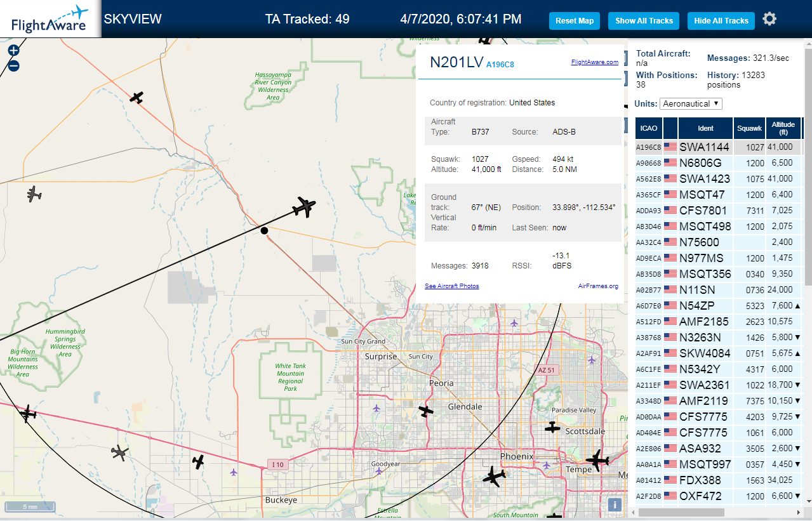The height and width of the screenshot is (521, 812).
Task: Select the SKW4084 aircraft row
Action: pos(719,353)
